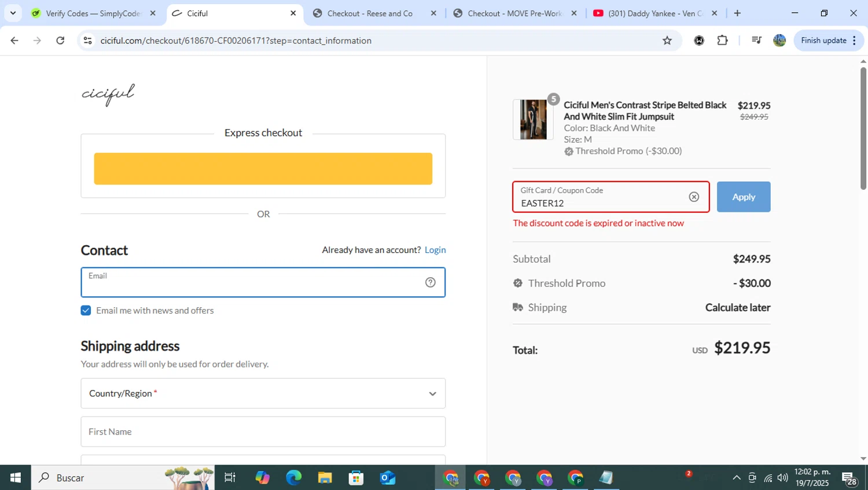
Task: Launch Microsoft Edge from the taskbar
Action: tap(294, 478)
